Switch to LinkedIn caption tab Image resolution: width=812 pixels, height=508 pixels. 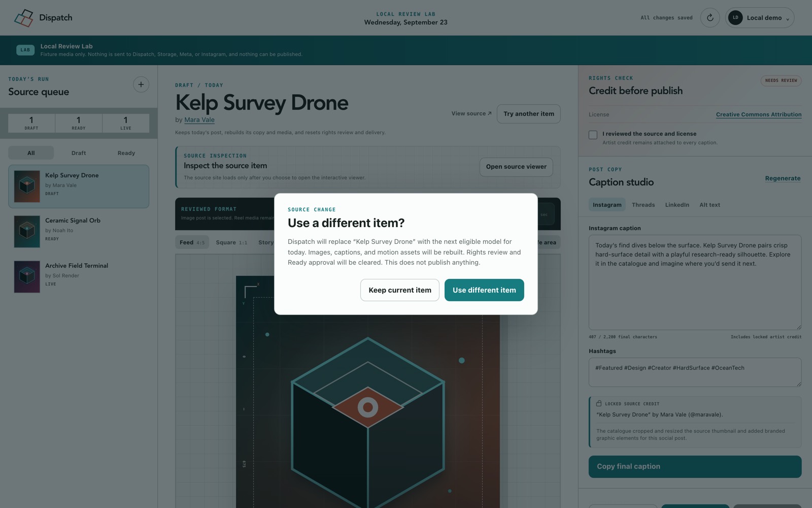pos(677,205)
